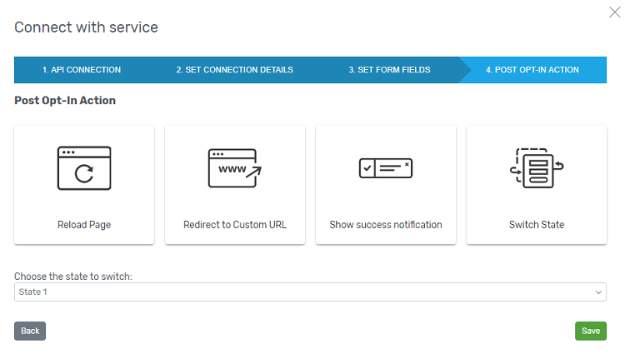Click the success notification bar icon

point(386,168)
